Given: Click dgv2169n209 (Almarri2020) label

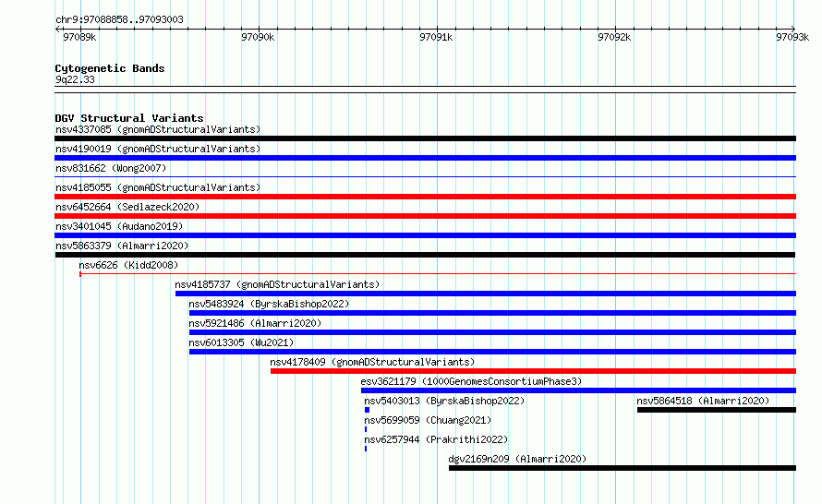Looking at the screenshot, I should [x=517, y=459].
